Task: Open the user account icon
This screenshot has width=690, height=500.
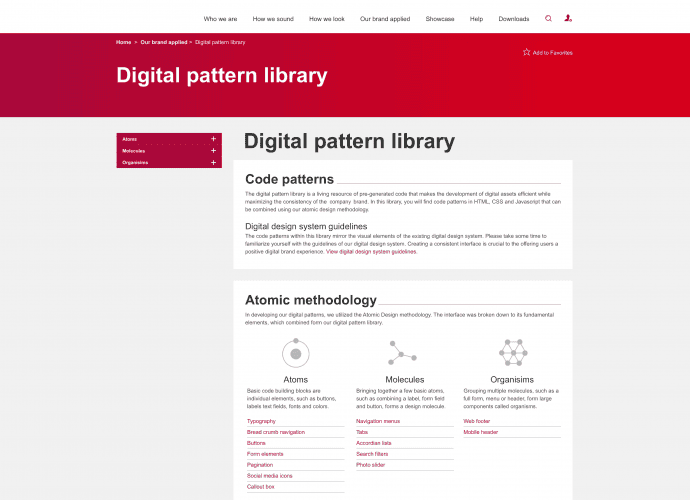Action: pos(568,18)
